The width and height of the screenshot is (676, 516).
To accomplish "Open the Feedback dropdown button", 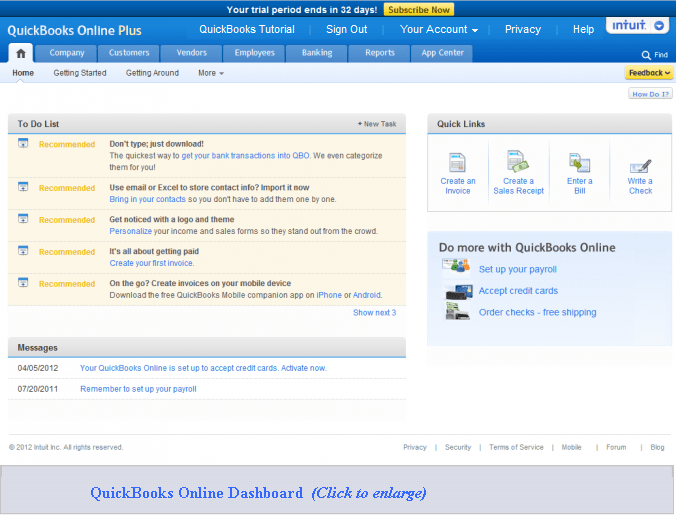I will (x=649, y=73).
